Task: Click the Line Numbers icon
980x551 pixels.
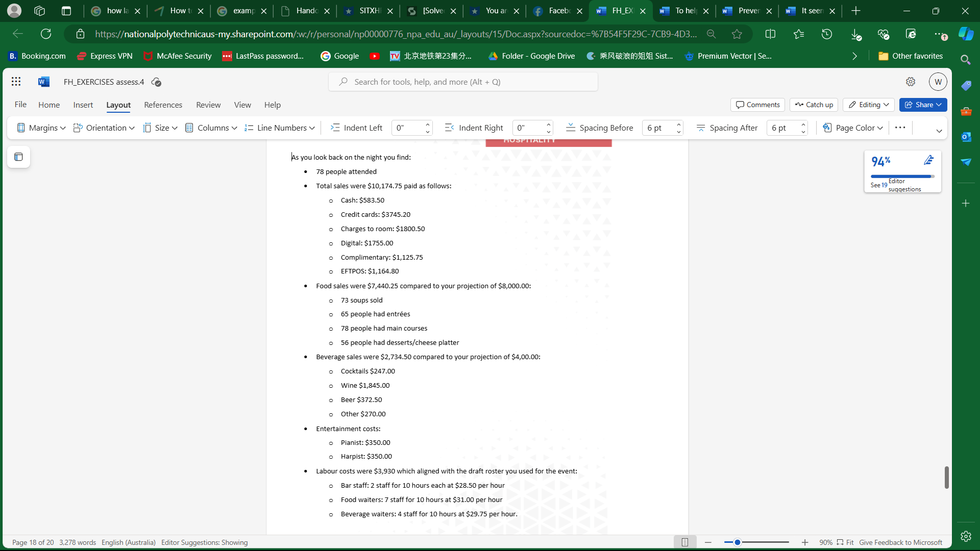Action: tap(249, 128)
